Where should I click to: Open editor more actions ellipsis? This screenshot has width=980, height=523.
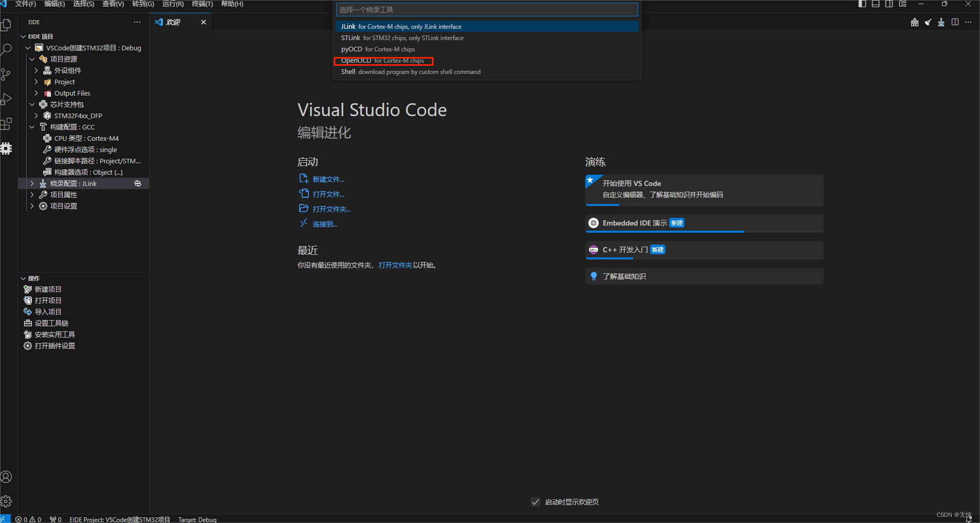coord(968,22)
